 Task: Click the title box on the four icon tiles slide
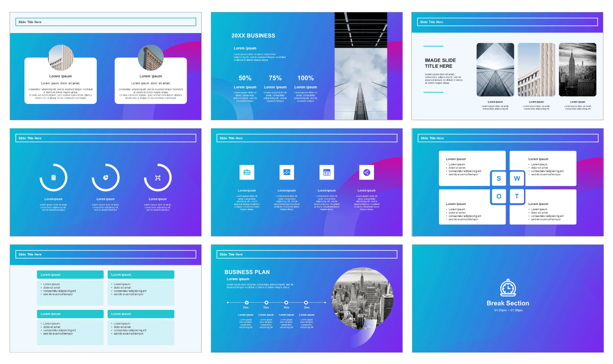click(x=307, y=138)
